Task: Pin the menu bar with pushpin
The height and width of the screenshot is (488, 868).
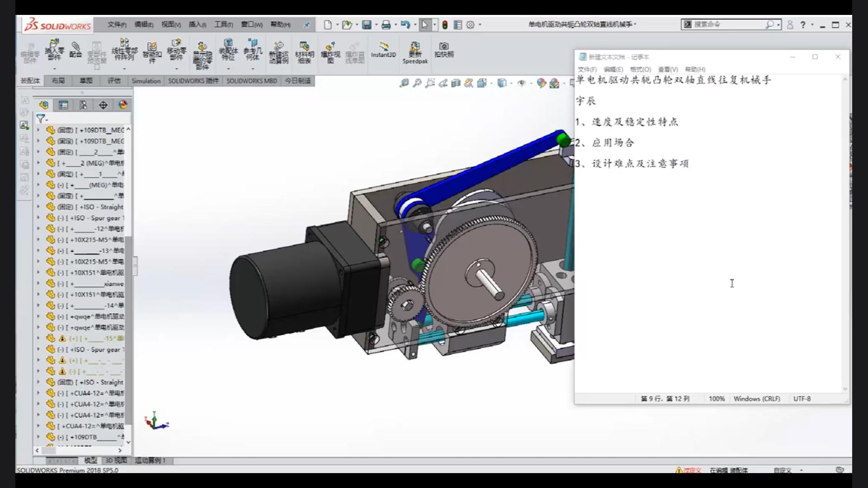Action: point(307,25)
